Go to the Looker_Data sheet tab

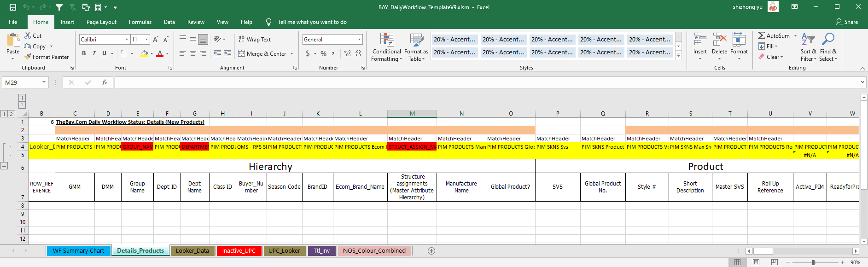(x=192, y=251)
